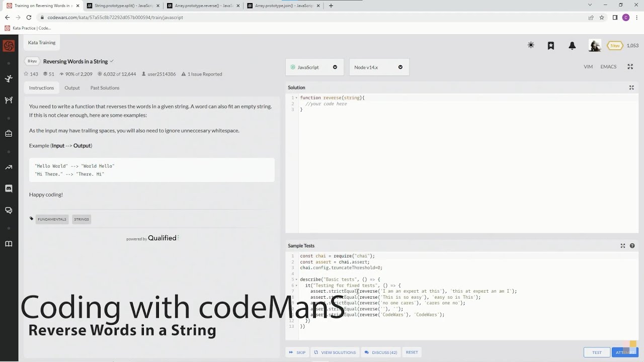The width and height of the screenshot is (644, 362).
Task: Collapse the describe block on line 5
Action: (297, 280)
